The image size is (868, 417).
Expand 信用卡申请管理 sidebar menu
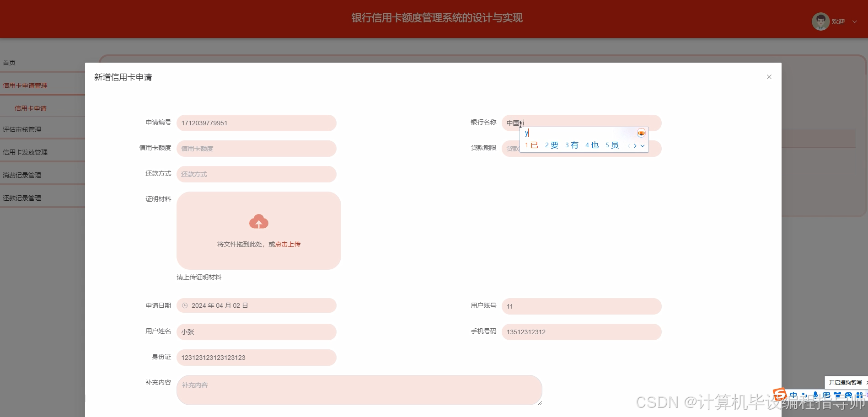[x=43, y=86]
